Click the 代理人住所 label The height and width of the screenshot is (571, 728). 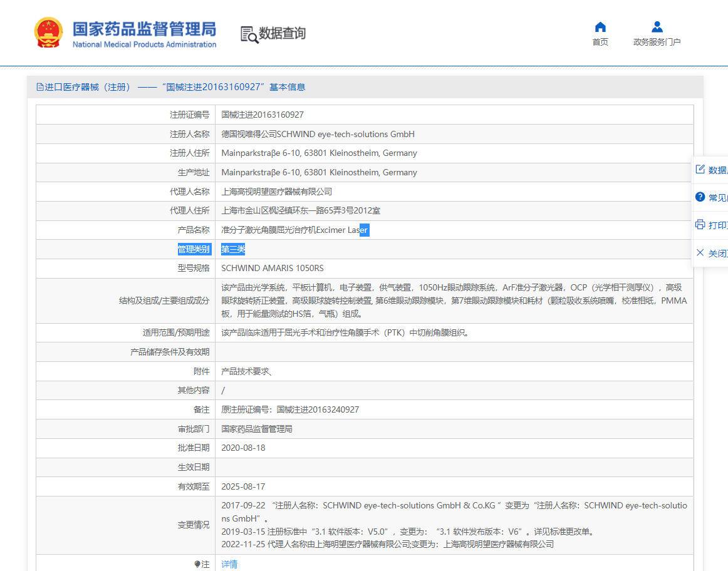(189, 210)
